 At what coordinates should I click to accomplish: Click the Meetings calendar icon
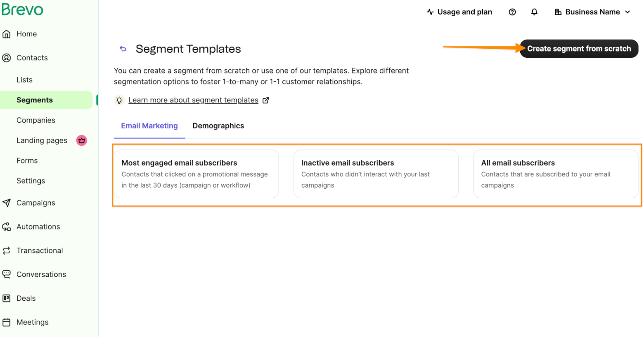click(7, 322)
